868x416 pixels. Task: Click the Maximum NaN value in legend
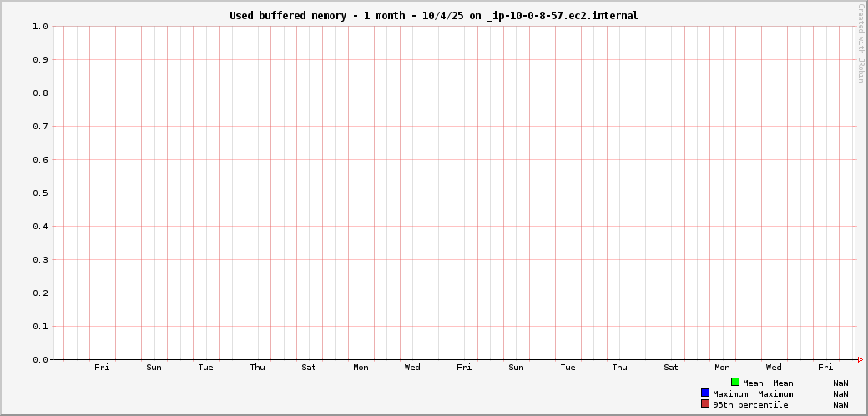tap(840, 393)
